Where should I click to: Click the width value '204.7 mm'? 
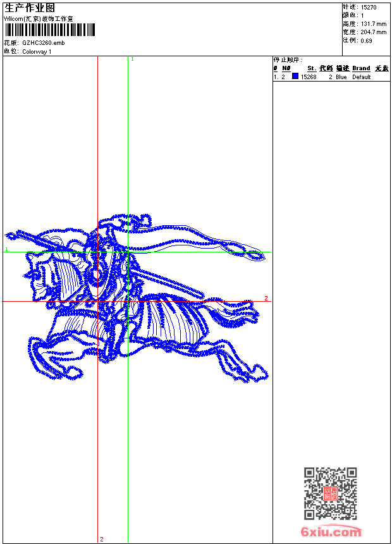point(374,32)
